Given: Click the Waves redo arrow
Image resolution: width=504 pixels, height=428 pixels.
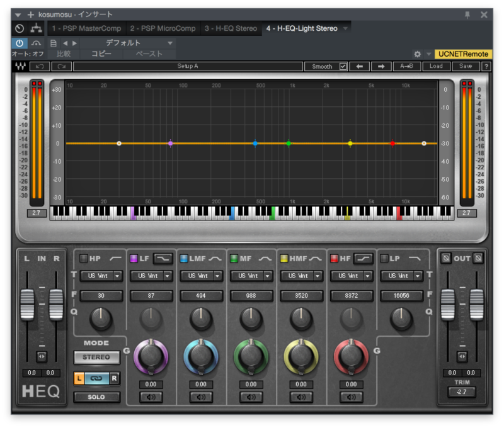Looking at the screenshot, I should [62, 67].
